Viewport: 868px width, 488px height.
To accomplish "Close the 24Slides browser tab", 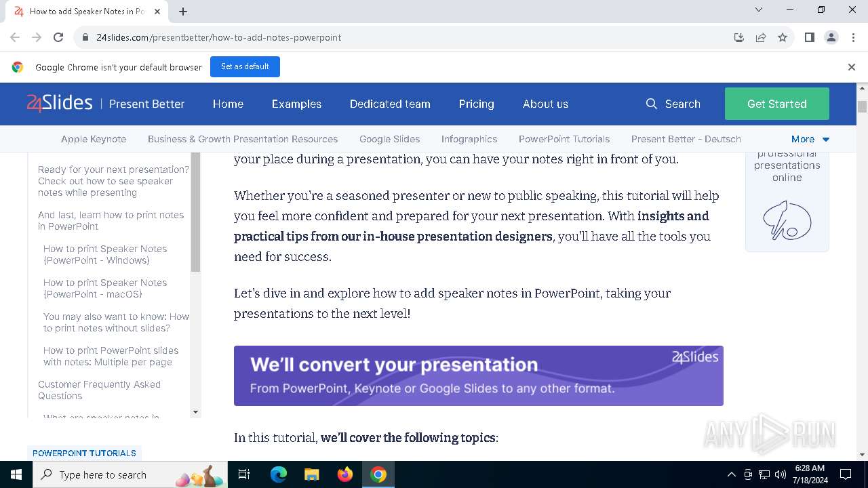I will (158, 12).
